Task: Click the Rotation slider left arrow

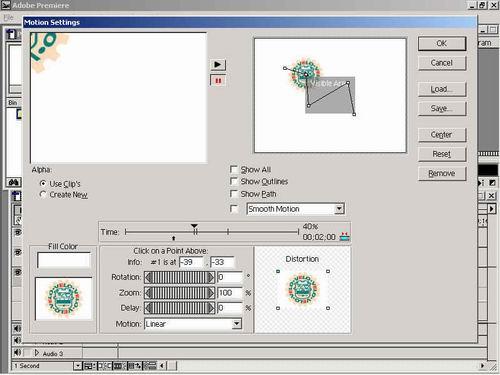Action: click(x=148, y=277)
